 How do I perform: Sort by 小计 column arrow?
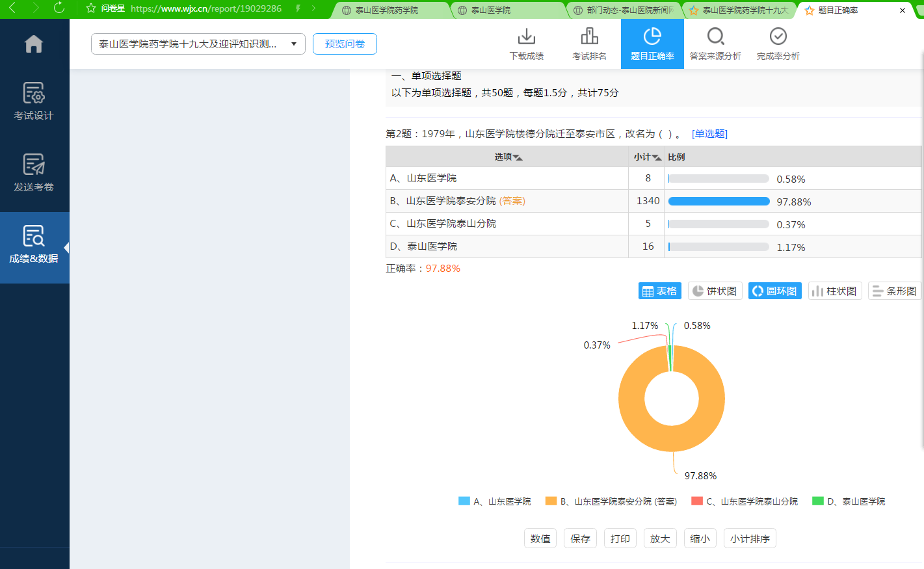point(657,157)
